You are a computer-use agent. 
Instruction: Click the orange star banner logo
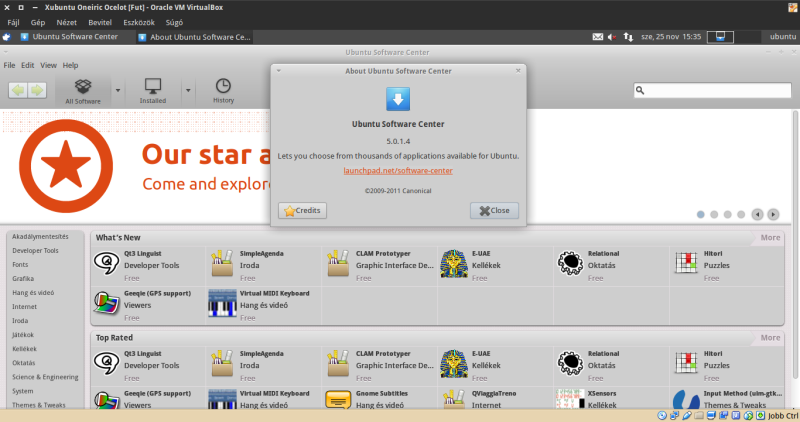(66, 166)
